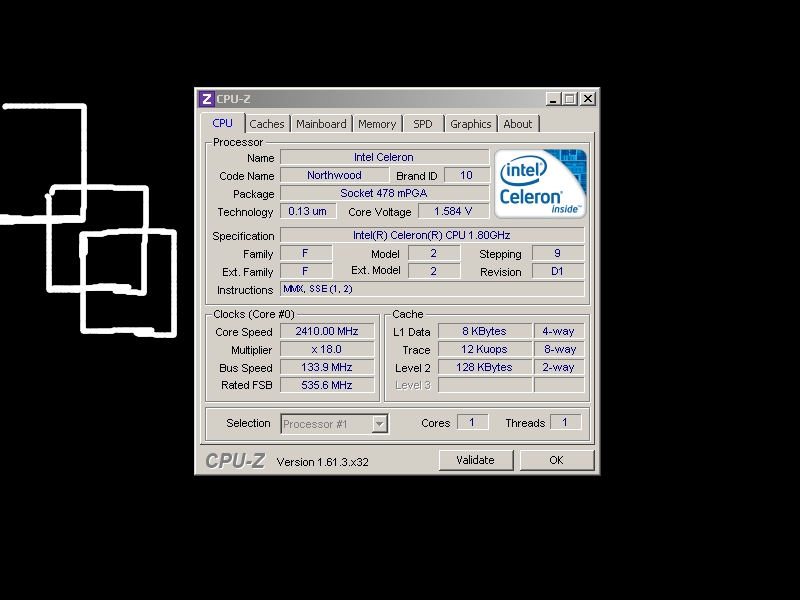This screenshot has height=600, width=800.
Task: Click the 'Version 1.61.3.x32' text
Action: [322, 462]
